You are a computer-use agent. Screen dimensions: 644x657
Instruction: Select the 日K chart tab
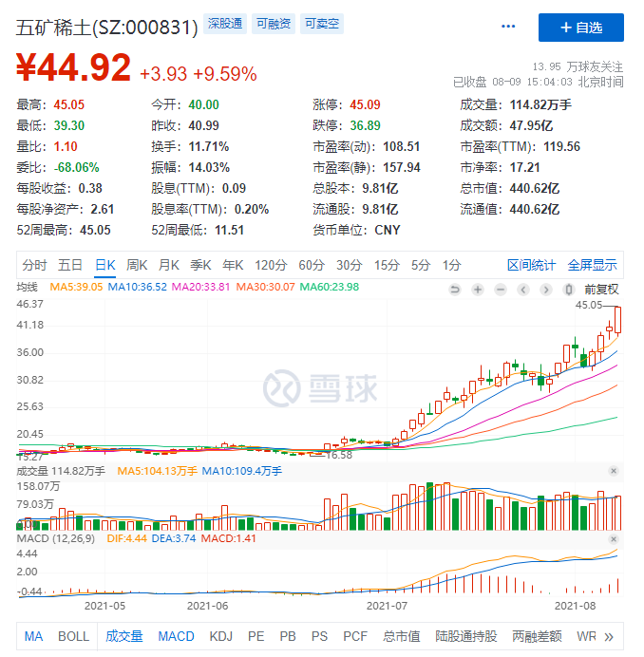[x=104, y=265]
